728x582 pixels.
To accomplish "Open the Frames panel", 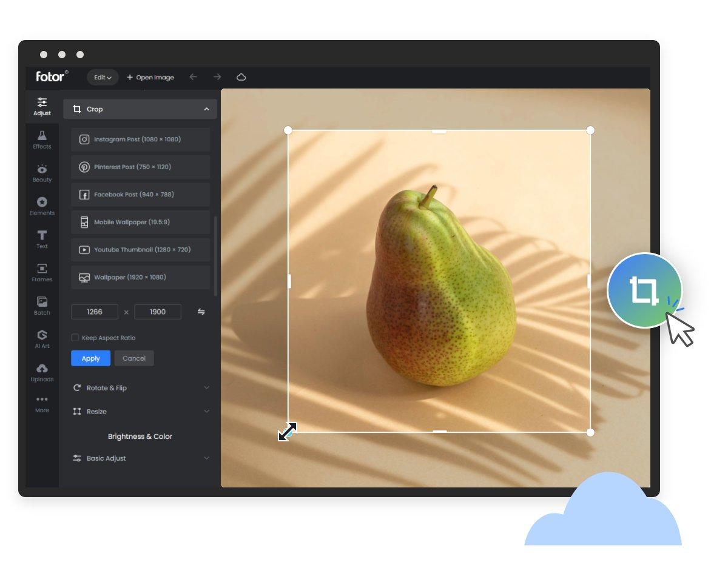I will coord(41,272).
